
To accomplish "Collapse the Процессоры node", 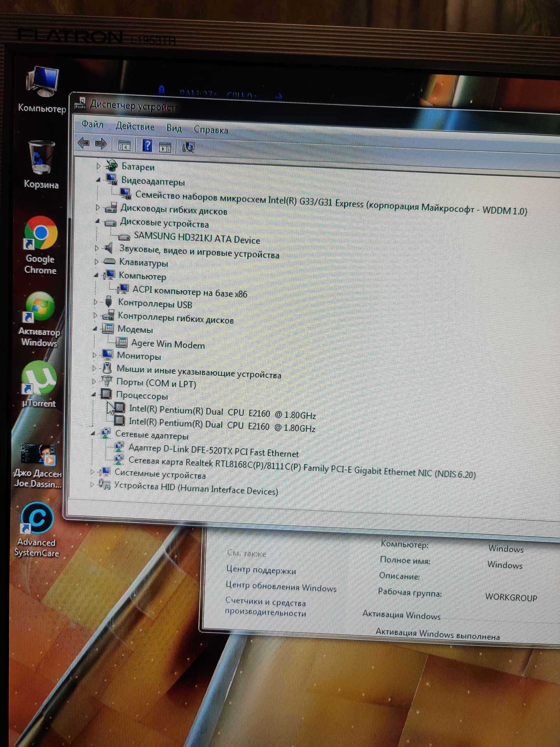I will point(94,394).
